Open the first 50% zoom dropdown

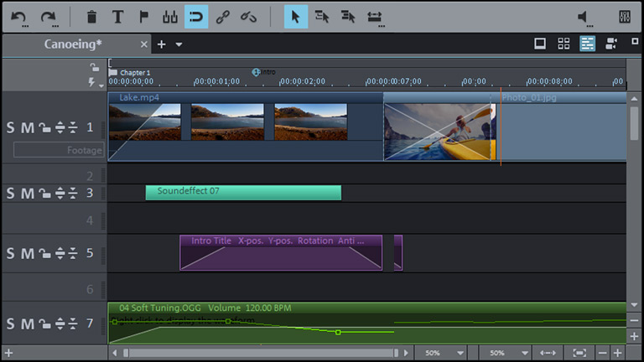click(460, 353)
